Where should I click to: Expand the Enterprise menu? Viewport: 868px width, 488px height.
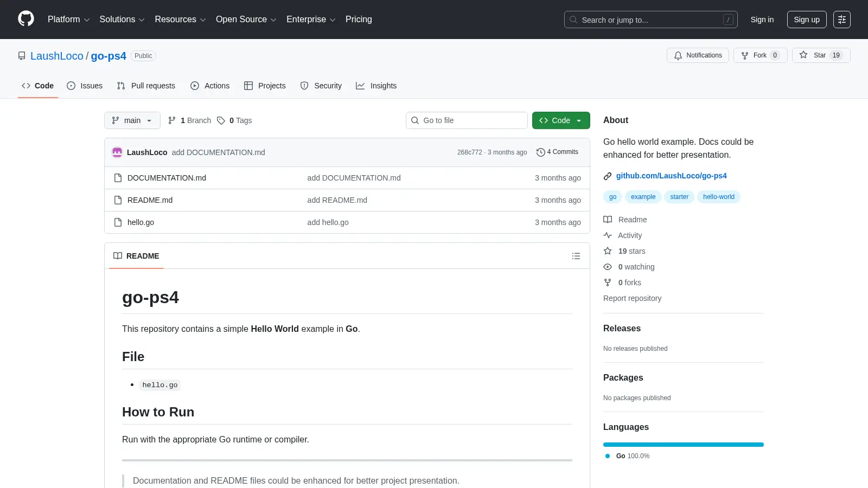tap(311, 20)
